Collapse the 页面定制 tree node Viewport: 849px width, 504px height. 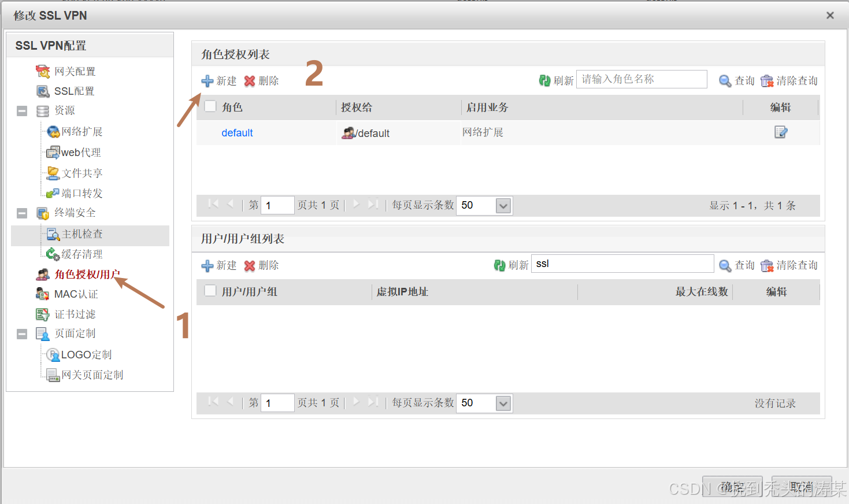click(22, 334)
